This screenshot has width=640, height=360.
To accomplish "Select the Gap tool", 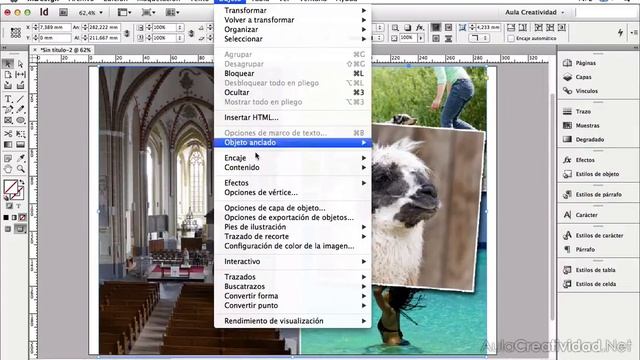I will tap(20, 75).
